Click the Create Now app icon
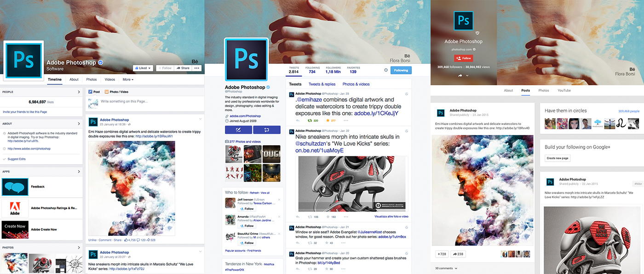Screen dimensions: 644x274 point(15,229)
